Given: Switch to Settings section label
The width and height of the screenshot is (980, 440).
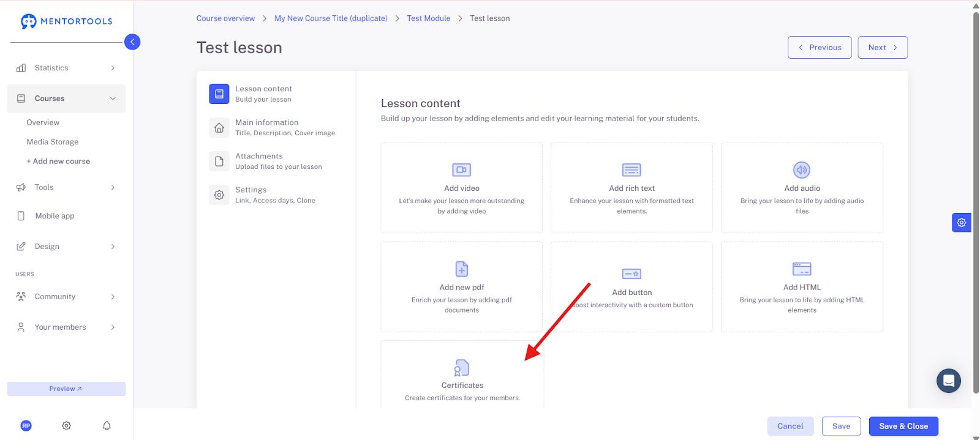Looking at the screenshot, I should click(251, 190).
